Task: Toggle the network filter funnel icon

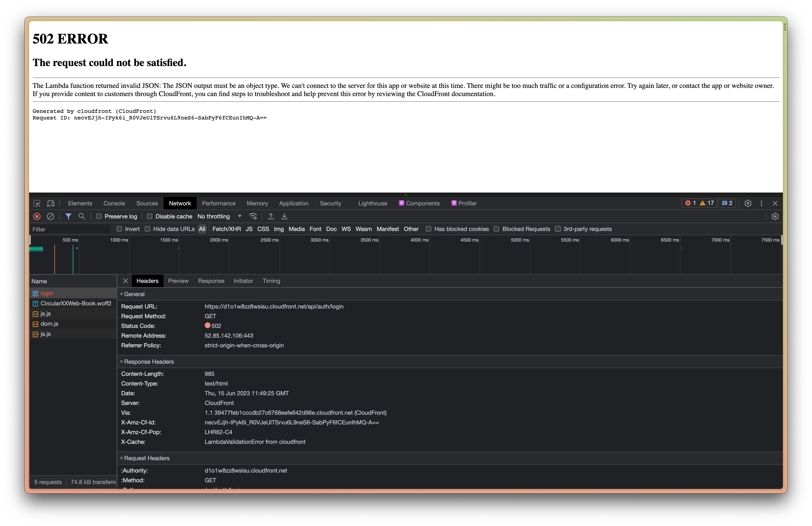Action: pos(68,216)
